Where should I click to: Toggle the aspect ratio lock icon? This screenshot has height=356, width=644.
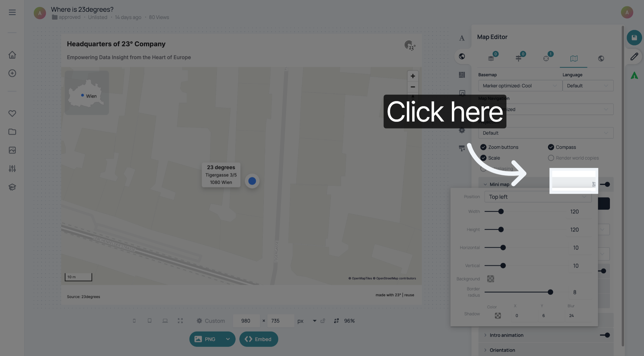tap(323, 321)
